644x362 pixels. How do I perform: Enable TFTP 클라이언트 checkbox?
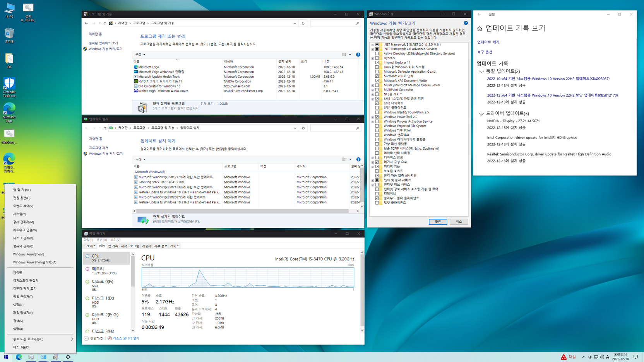click(377, 108)
